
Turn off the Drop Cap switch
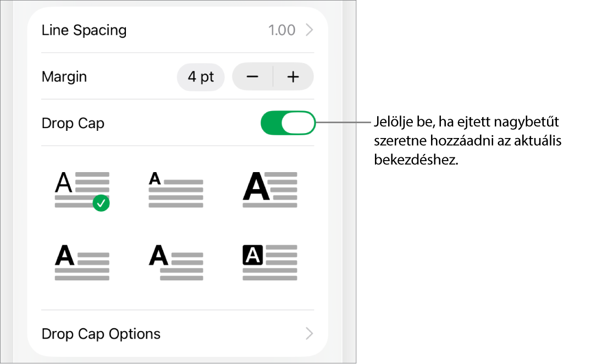point(288,123)
